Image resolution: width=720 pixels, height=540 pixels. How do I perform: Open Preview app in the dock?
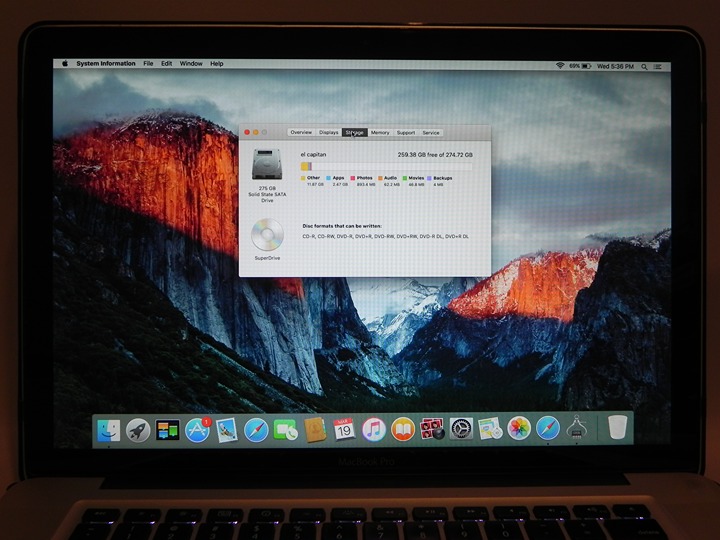point(227,430)
